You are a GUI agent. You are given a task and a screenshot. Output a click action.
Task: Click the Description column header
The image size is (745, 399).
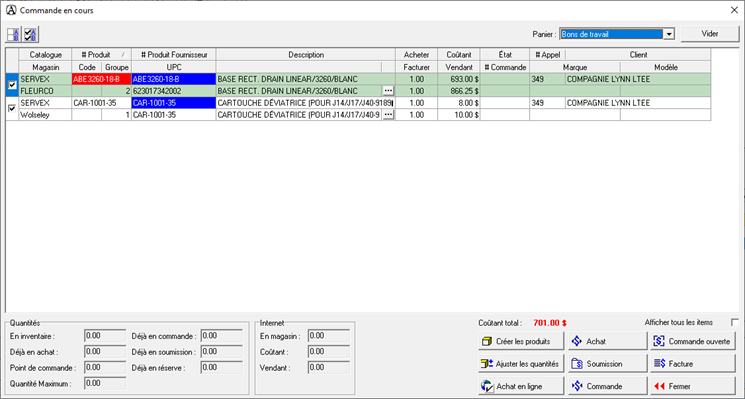pyautogui.click(x=306, y=55)
